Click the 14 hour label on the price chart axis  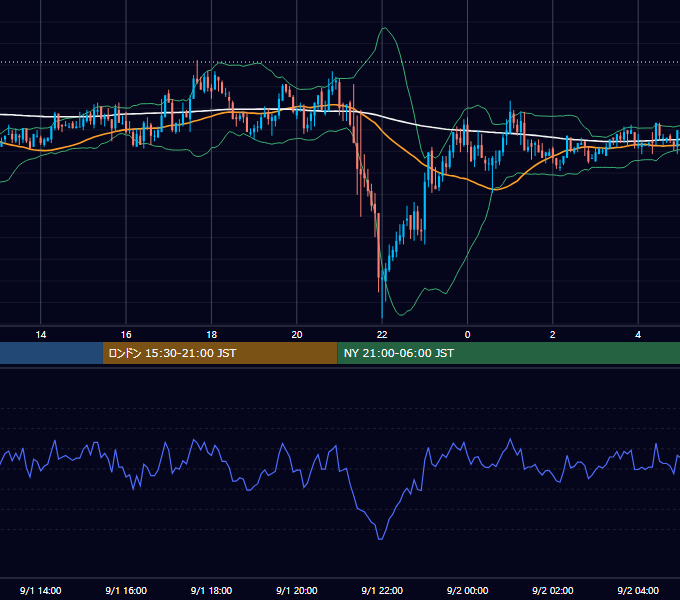click(x=41, y=335)
